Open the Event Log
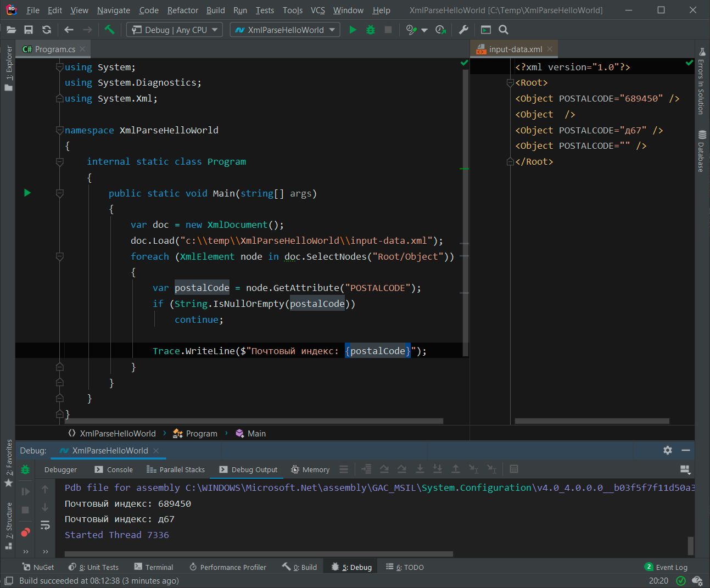710x588 pixels. 666,567
